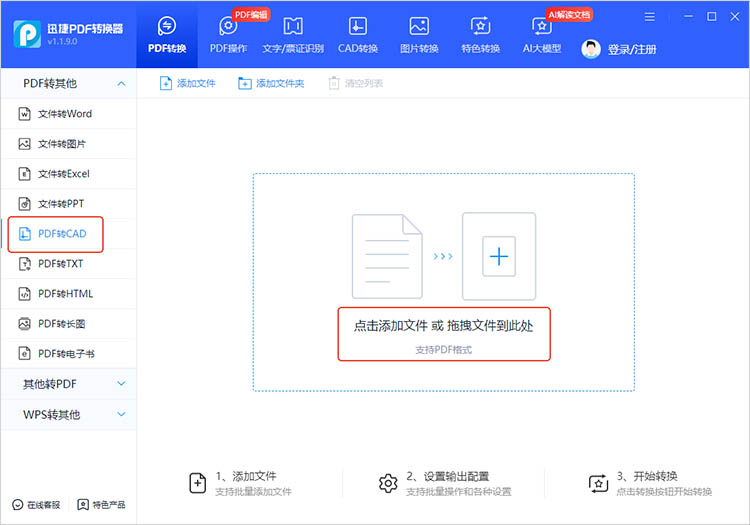This screenshot has height=525, width=750.
Task: Collapse the PDF转其他 section
Action: 121,84
